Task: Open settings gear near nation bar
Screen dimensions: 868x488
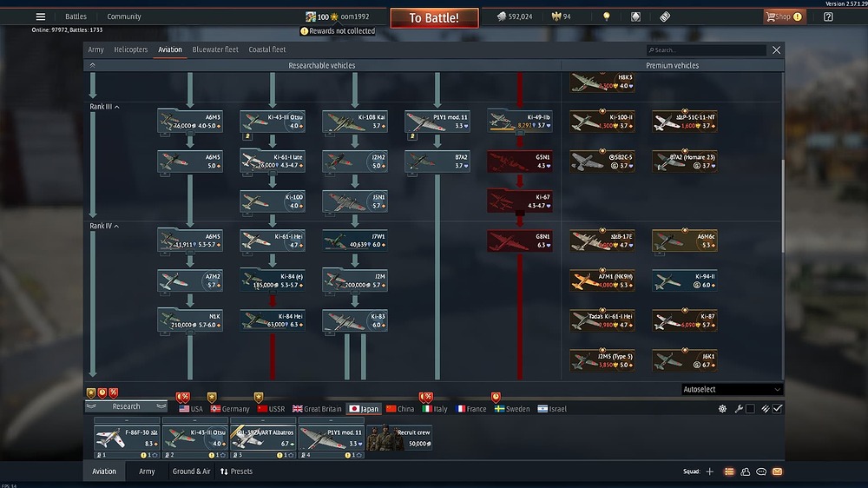Action: click(722, 409)
